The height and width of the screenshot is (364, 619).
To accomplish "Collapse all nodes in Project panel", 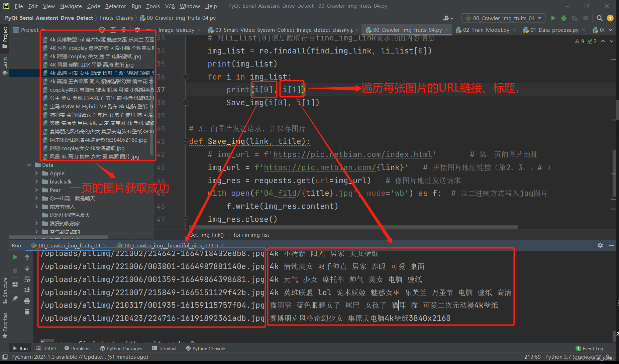I will [124, 30].
